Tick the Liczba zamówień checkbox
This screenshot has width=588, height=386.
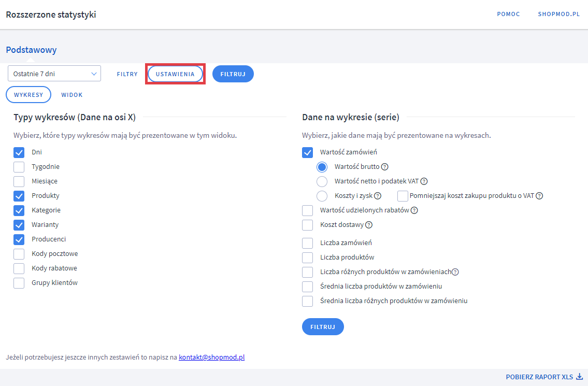[x=308, y=243]
